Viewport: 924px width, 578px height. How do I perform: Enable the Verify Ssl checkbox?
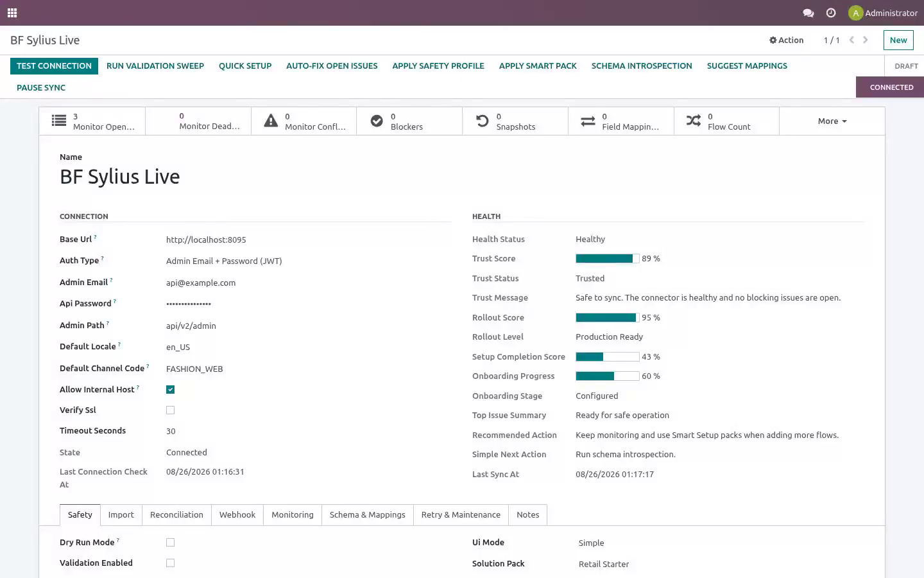(170, 410)
